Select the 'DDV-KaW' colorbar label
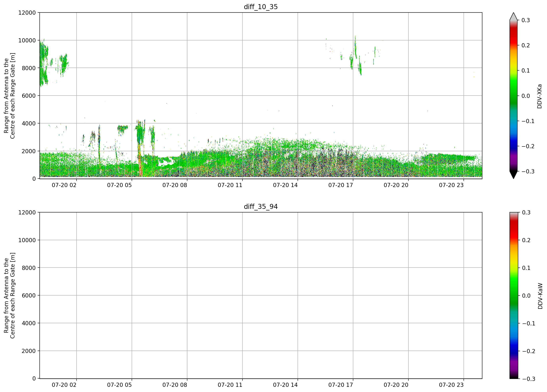This screenshot has height=392, width=547. (540, 296)
